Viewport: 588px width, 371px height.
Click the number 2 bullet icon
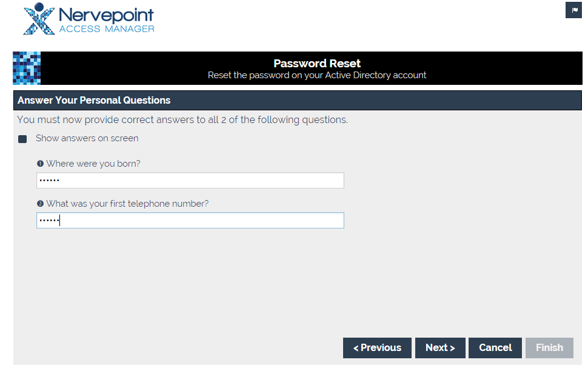(40, 204)
